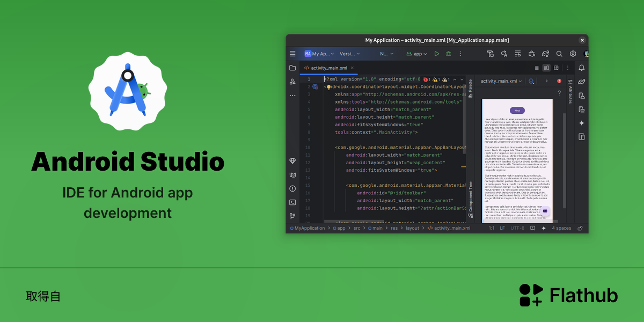Image resolution: width=644 pixels, height=322 pixels.
Task: Click the gutter icon on line 2
Action: 316,86
